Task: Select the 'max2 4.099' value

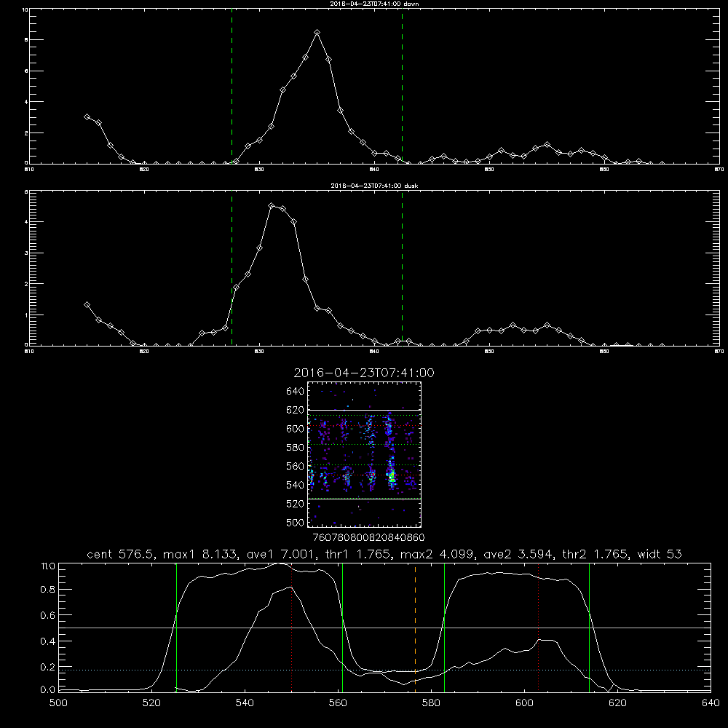Action: pyautogui.click(x=438, y=554)
